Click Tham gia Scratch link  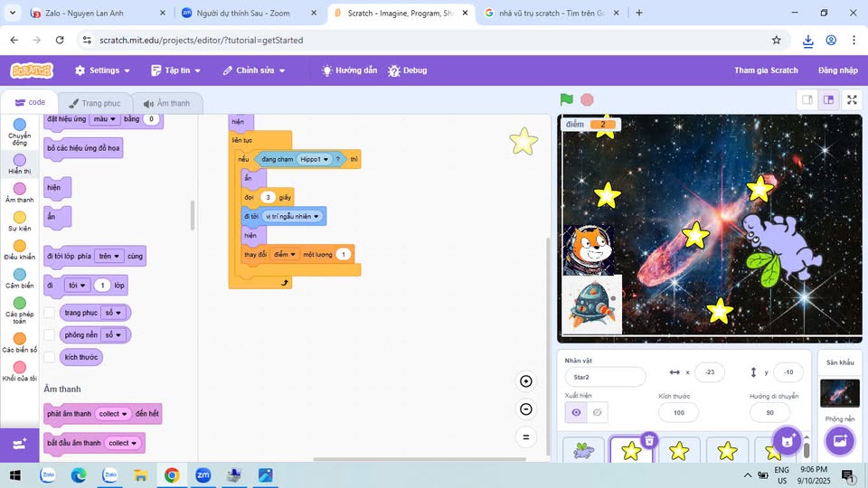tap(766, 70)
